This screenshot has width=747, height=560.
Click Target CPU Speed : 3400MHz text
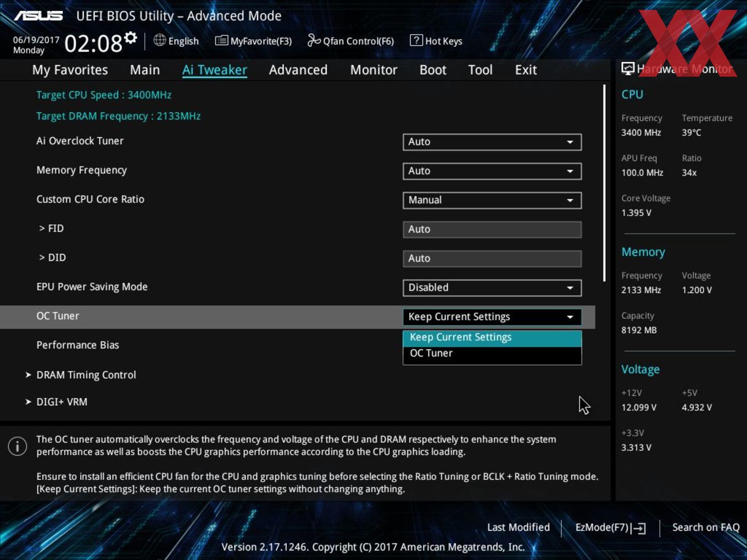104,95
